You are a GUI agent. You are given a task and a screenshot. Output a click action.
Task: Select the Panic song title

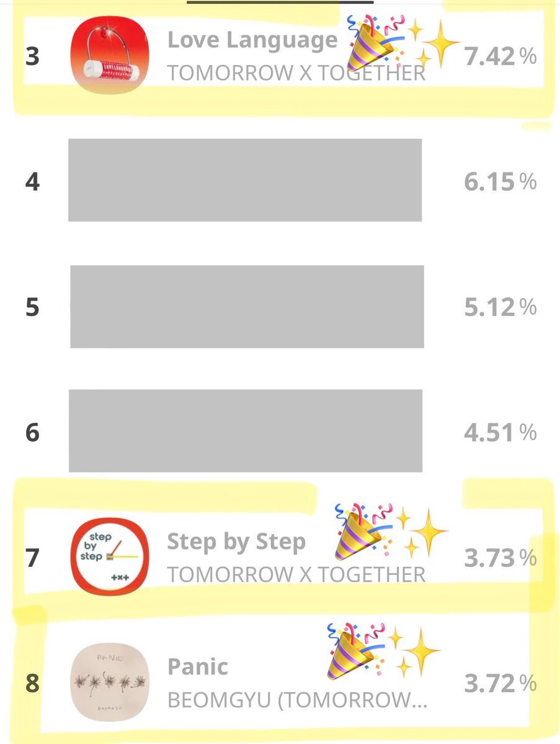coord(198,666)
